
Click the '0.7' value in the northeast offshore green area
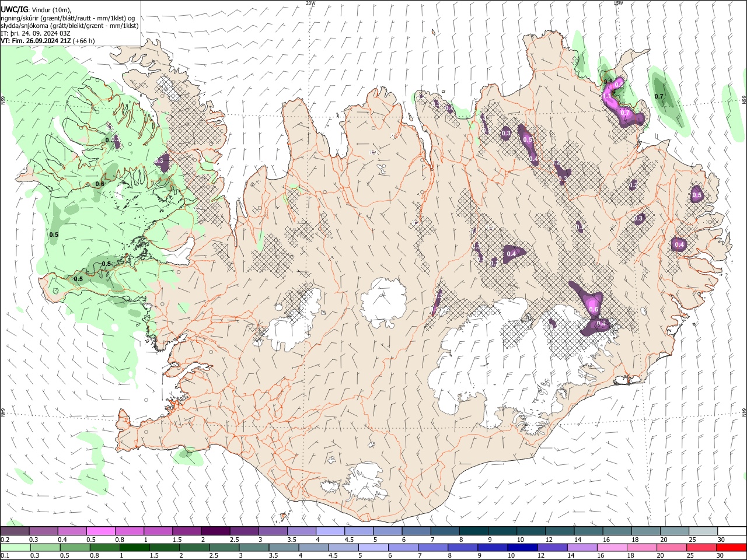tap(659, 96)
